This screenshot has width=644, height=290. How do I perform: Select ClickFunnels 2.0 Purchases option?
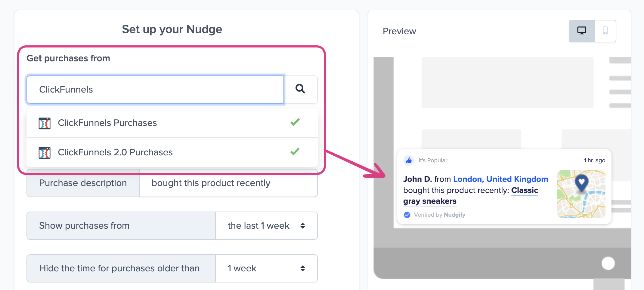115,152
